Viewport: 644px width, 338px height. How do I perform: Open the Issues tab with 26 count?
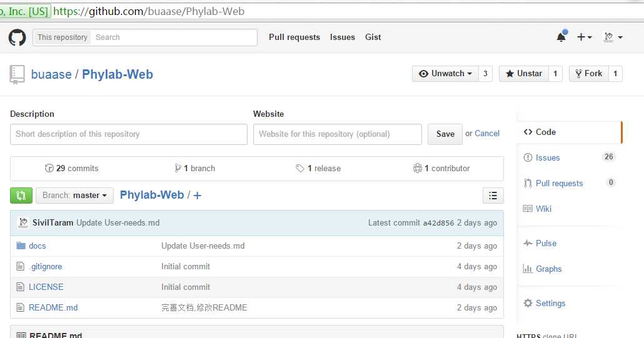click(x=569, y=157)
